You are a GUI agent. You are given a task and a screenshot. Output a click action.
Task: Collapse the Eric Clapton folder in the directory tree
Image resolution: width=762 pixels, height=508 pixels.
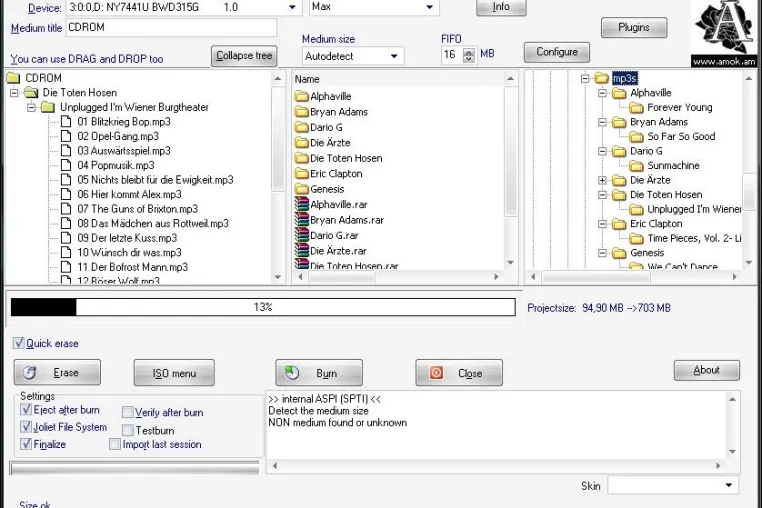point(602,224)
